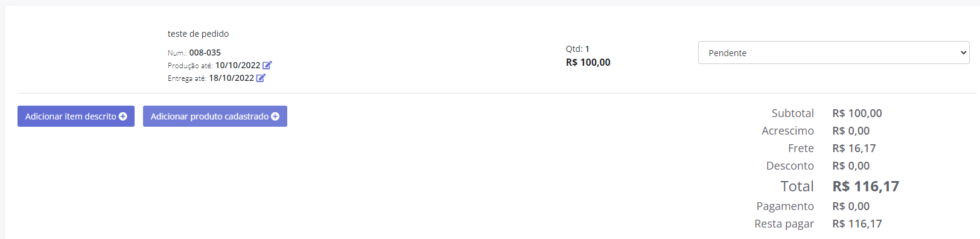This screenshot has width=980, height=239.
Task: Open the Pendente status dropdown
Action: click(x=833, y=53)
